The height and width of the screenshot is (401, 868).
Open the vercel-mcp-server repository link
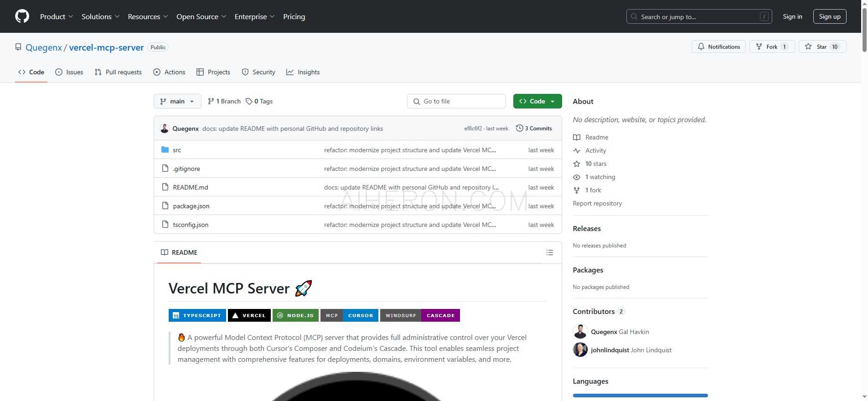(x=106, y=47)
